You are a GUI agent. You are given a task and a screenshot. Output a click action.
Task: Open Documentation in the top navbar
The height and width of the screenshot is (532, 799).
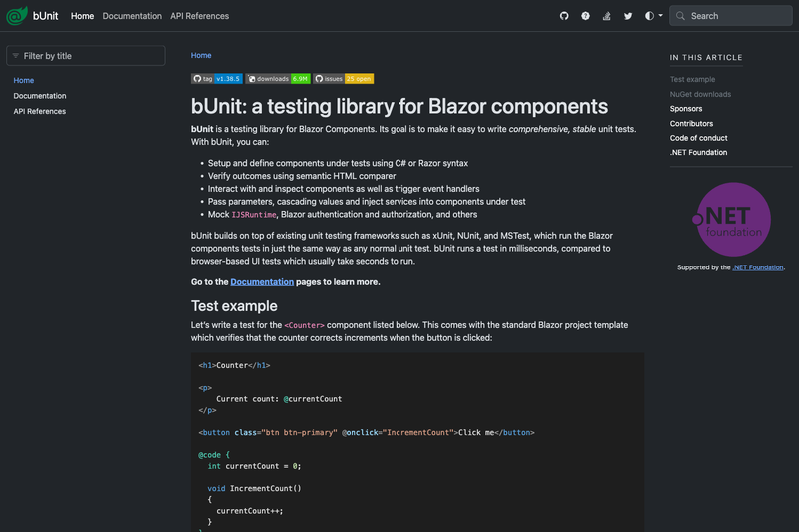pyautogui.click(x=132, y=16)
